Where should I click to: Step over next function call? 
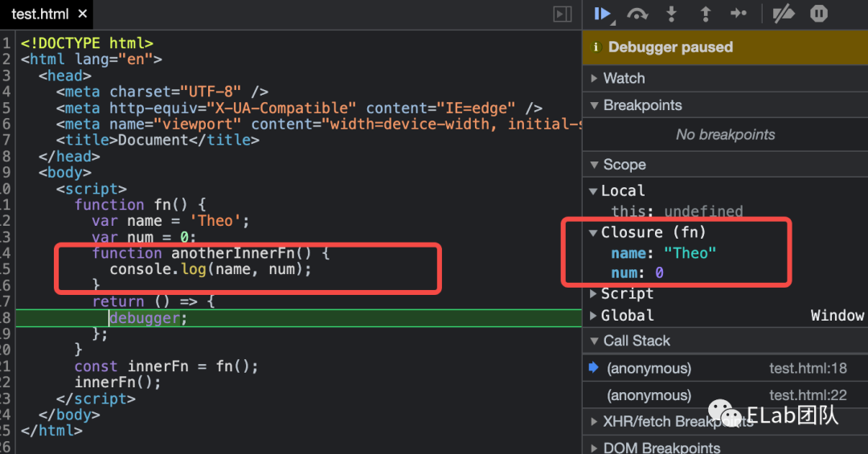[x=637, y=14]
